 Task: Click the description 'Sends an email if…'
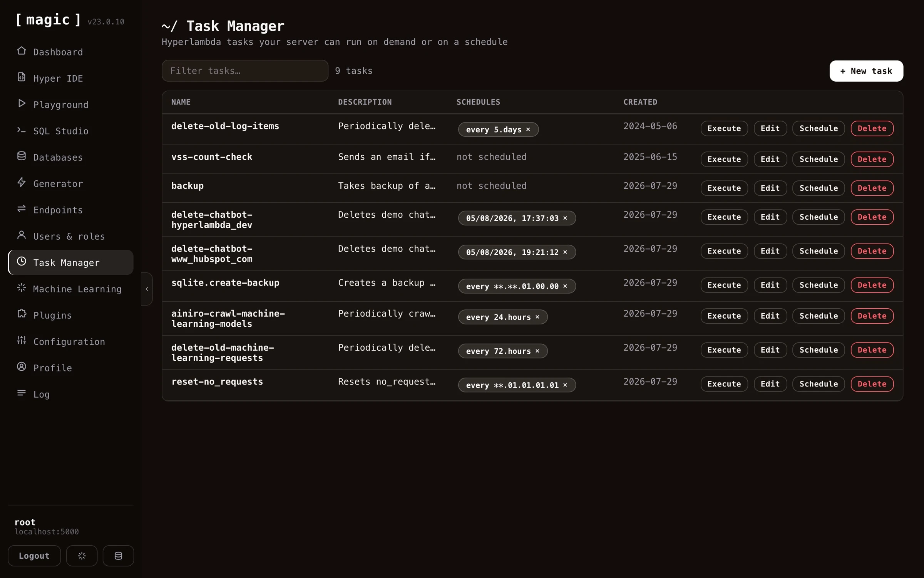[387, 157]
